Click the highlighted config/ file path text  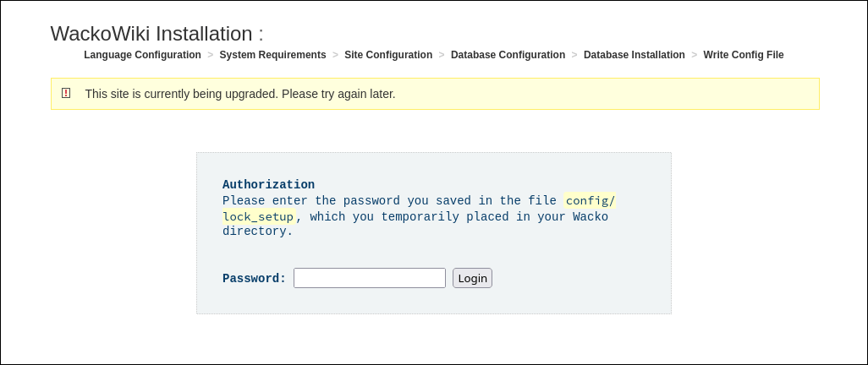coord(591,201)
